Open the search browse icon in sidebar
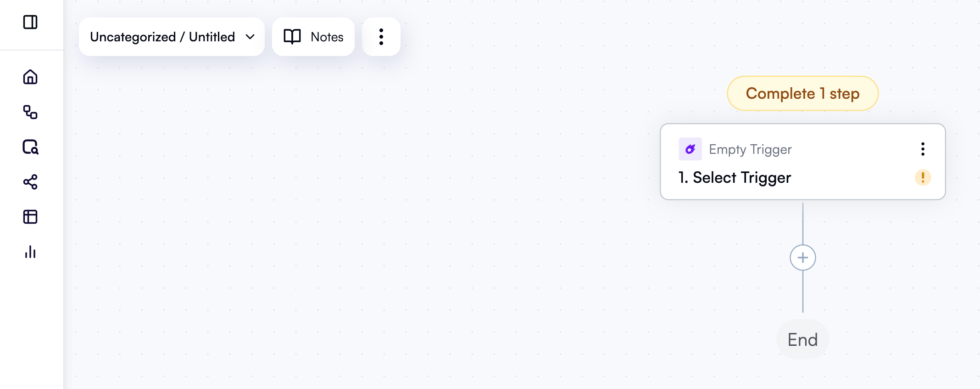The width and height of the screenshot is (980, 389). (x=30, y=147)
